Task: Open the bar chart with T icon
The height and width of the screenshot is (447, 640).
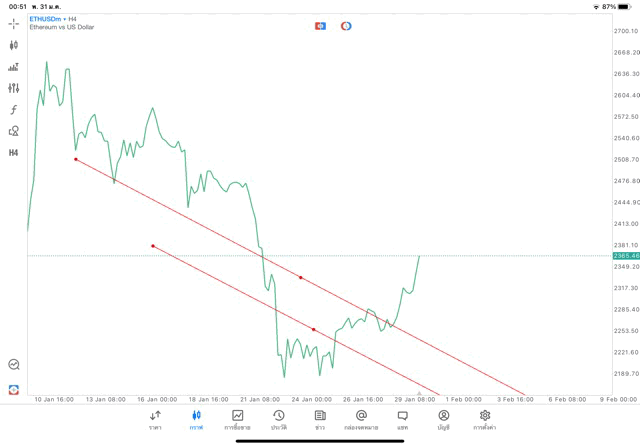Action: [14, 67]
